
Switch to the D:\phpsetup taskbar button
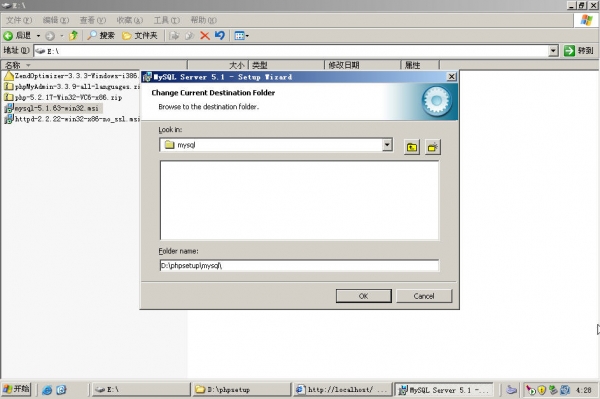click(242, 389)
